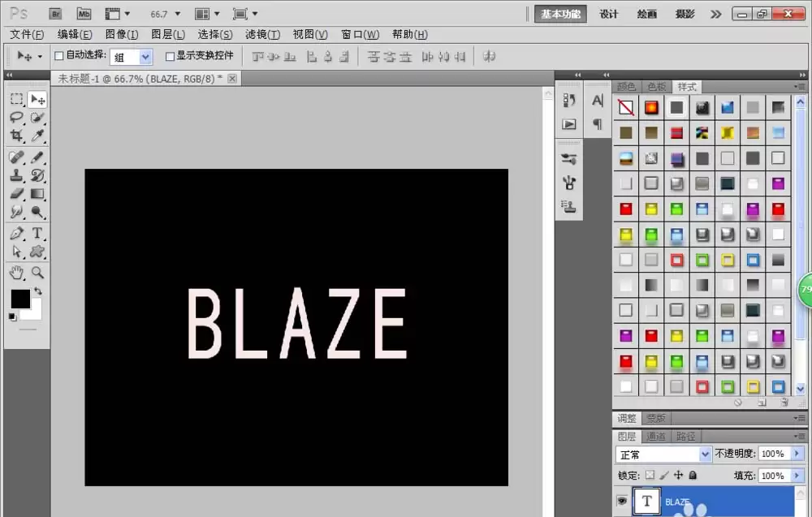Open the 填充 fill slider arrow
The height and width of the screenshot is (517, 812).
[797, 476]
